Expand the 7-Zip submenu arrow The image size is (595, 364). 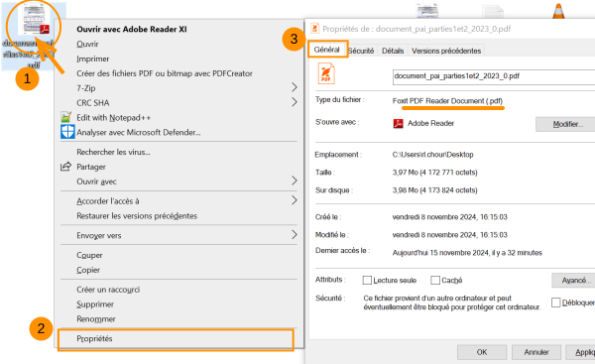click(x=295, y=87)
